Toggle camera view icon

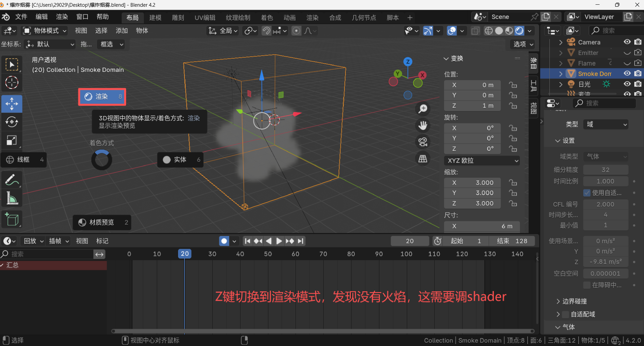423,142
